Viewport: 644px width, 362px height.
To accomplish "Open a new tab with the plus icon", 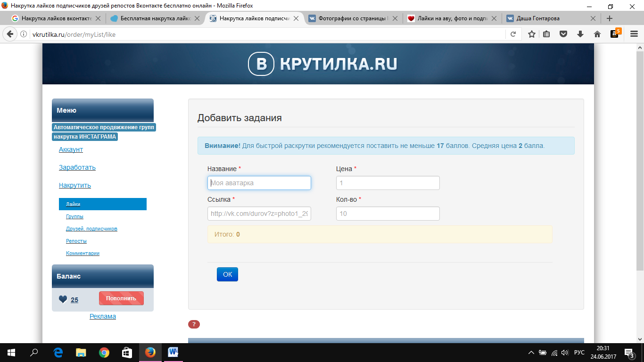I will pyautogui.click(x=610, y=18).
